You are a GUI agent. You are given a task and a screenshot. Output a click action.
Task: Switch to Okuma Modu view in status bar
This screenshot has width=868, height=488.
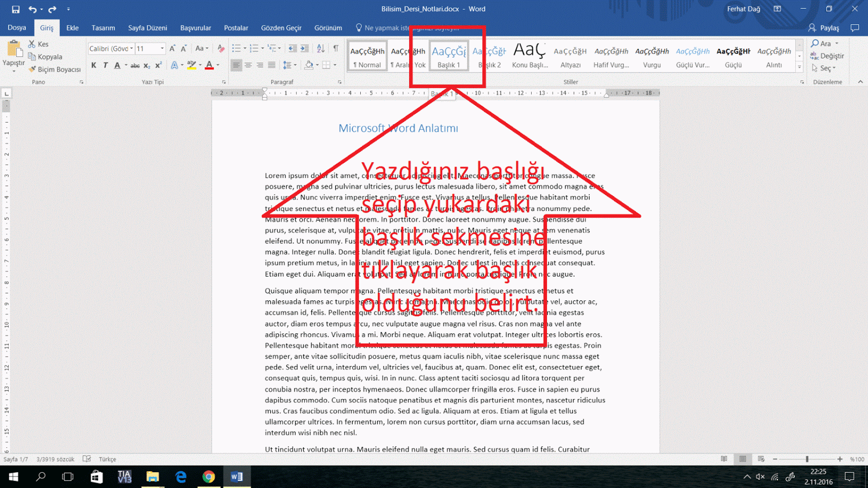tap(724, 459)
